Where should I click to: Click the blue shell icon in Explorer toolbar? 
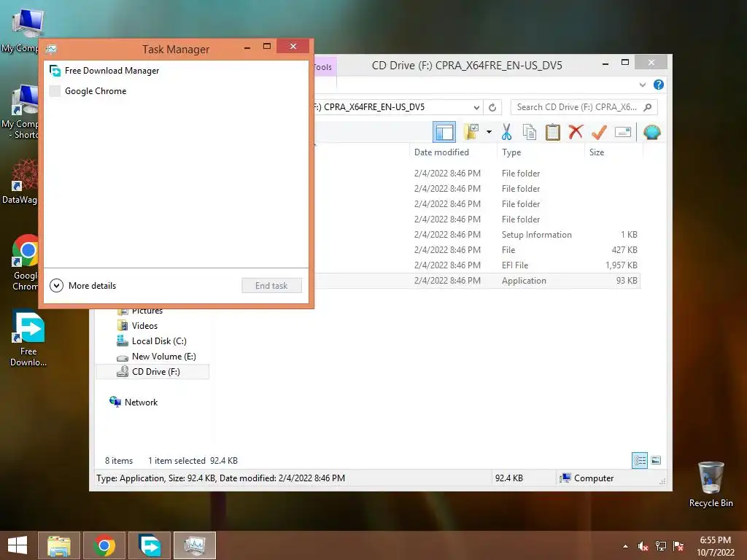point(651,132)
